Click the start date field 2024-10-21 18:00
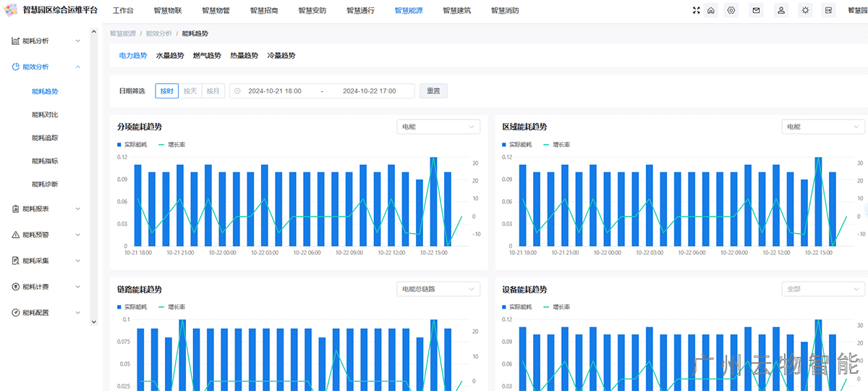868x391 pixels. tap(275, 91)
